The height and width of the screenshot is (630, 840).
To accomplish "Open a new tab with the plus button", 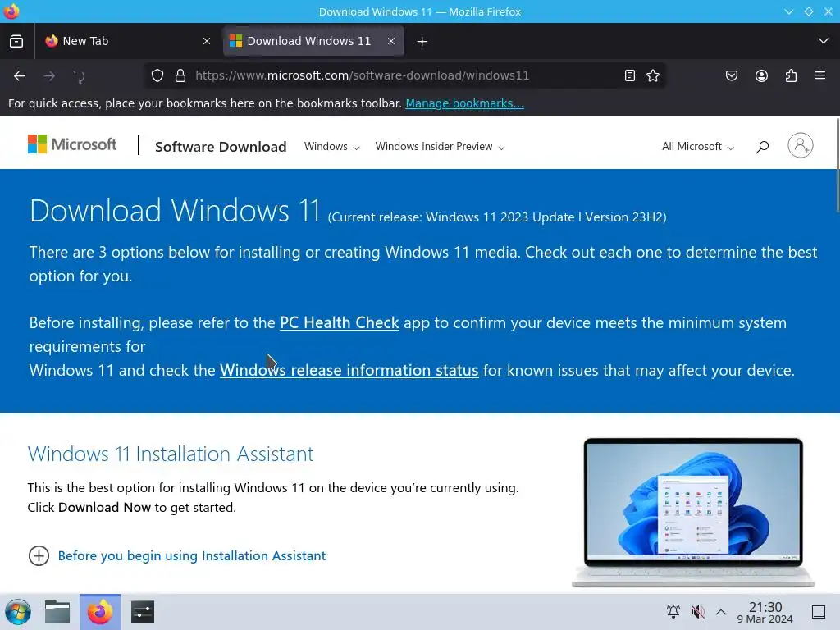I will (x=422, y=41).
